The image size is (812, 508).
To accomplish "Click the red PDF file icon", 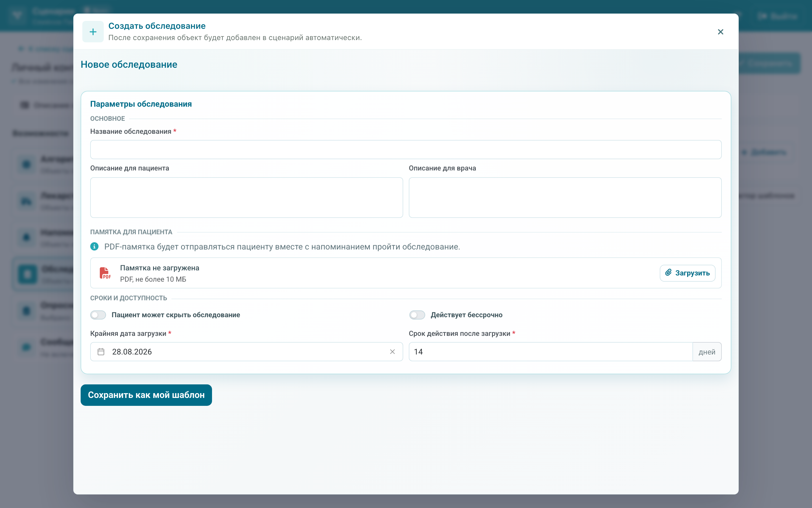I will [105, 273].
